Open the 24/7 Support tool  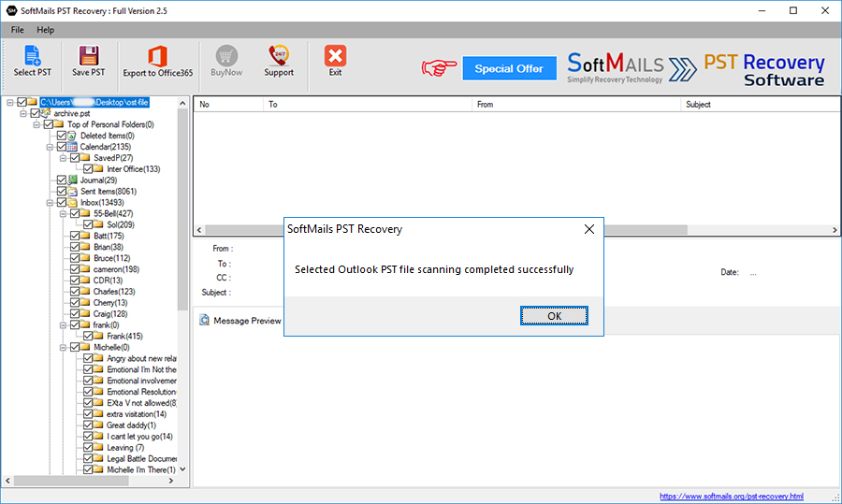click(x=279, y=55)
